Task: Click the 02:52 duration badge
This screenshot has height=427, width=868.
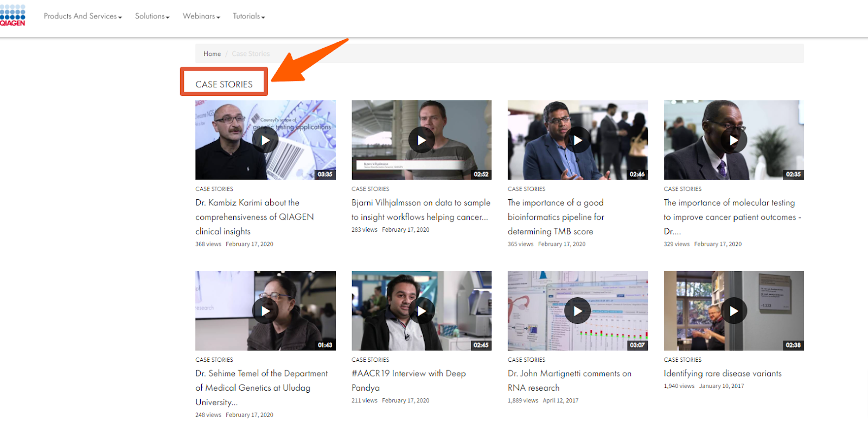Action: (x=481, y=174)
